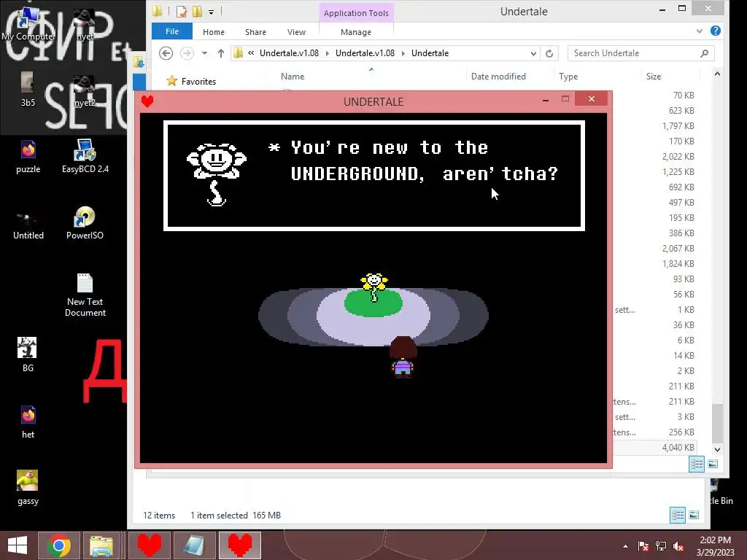Viewport: 747px width, 560px height.
Task: Click the Explorer Back arrow button
Action: (x=166, y=52)
